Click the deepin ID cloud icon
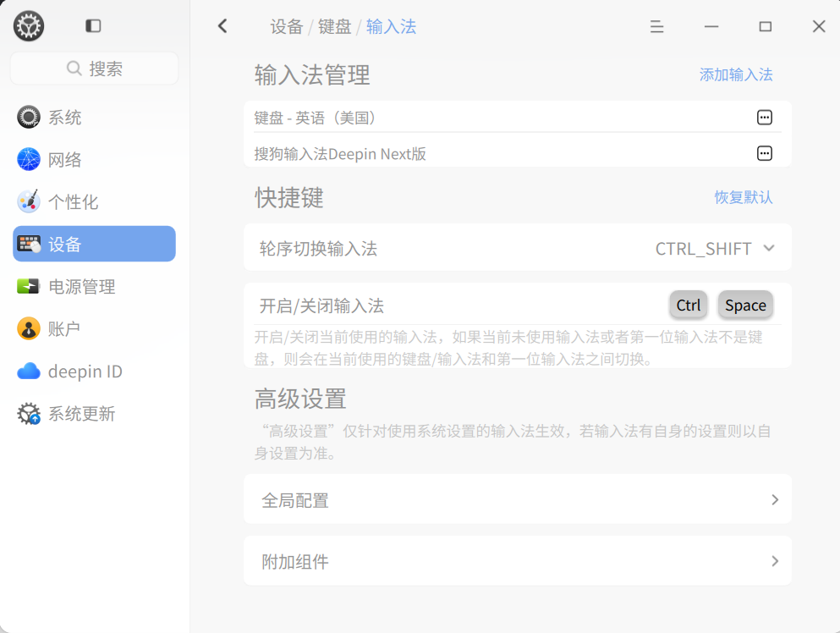The image size is (840, 633). click(x=29, y=371)
